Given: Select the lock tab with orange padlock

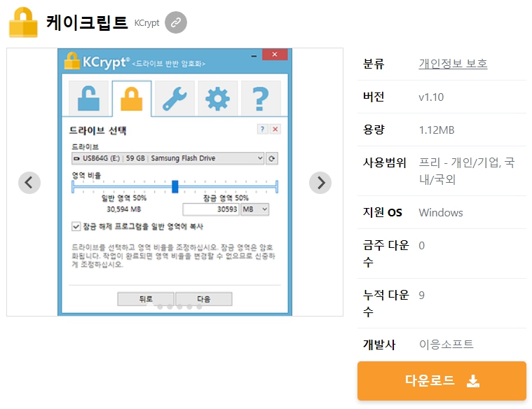Looking at the screenshot, I should pyautogui.click(x=132, y=99).
